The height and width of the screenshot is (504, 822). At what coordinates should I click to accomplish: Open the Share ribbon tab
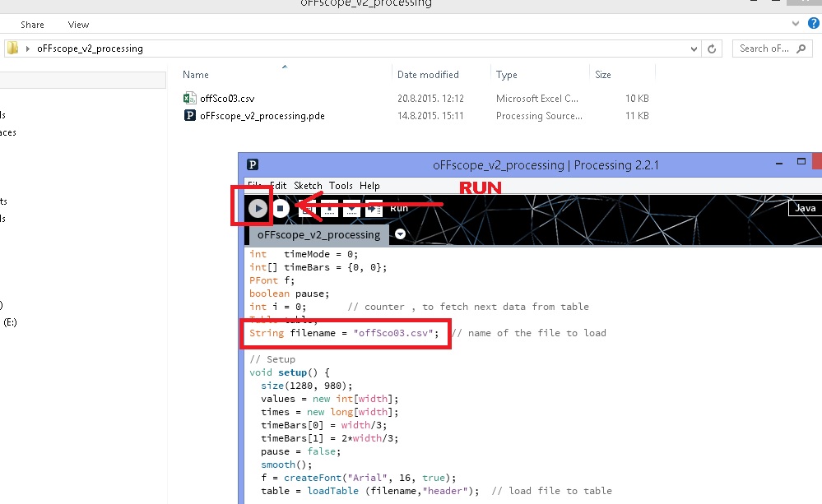click(32, 25)
